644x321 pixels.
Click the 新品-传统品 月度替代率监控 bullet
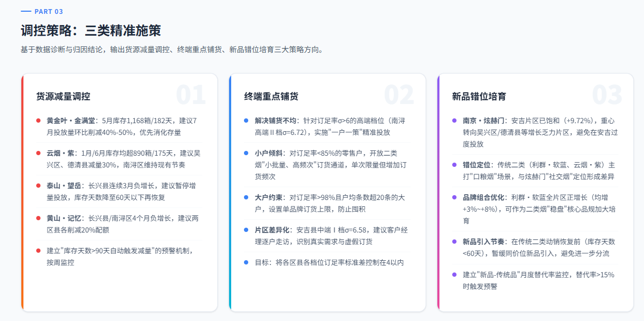tap(539, 280)
